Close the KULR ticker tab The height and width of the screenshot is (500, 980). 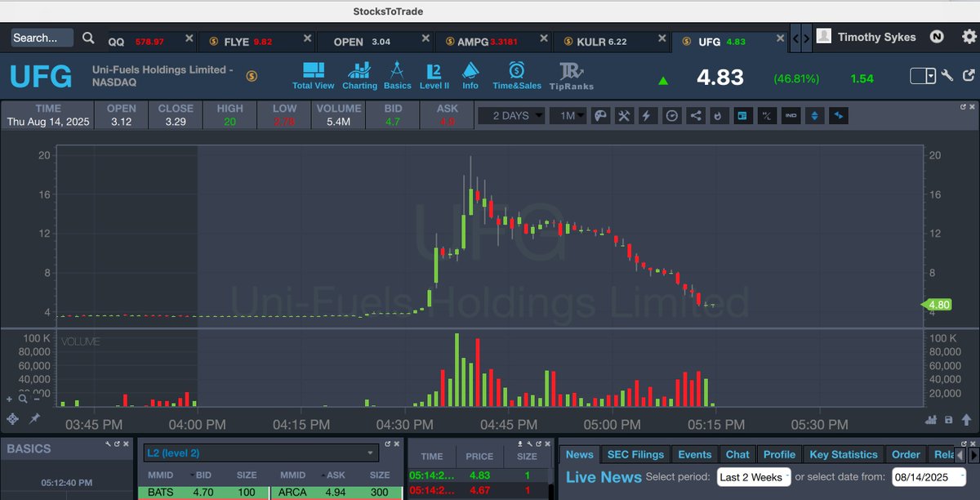661,38
